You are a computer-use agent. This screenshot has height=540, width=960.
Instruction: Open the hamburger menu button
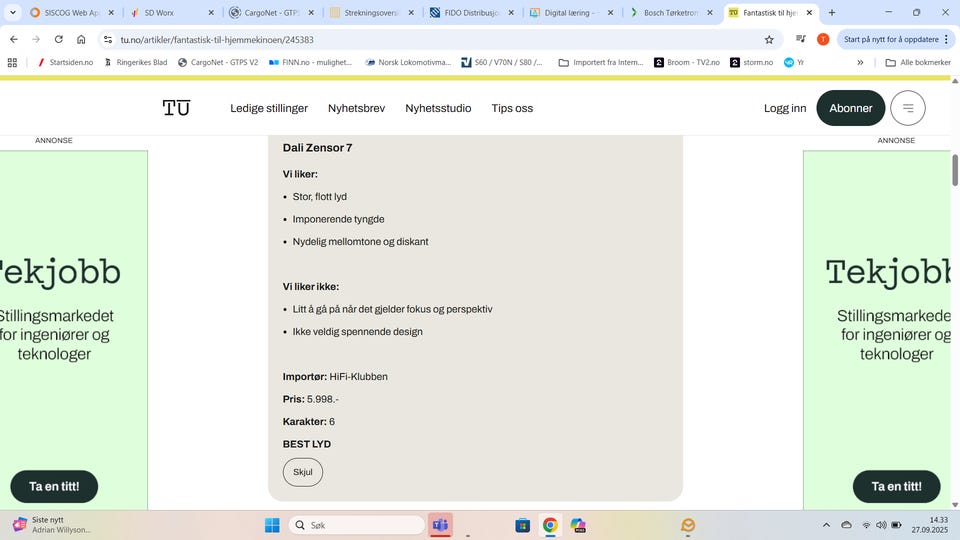[x=907, y=108]
